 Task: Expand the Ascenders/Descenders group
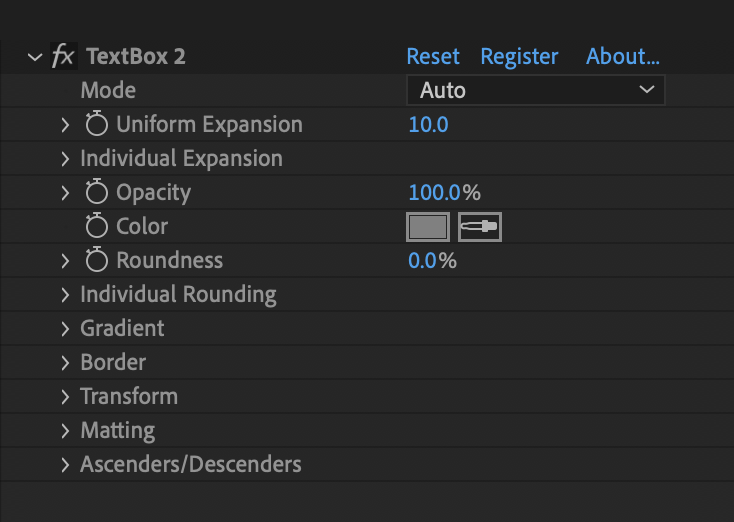point(65,465)
